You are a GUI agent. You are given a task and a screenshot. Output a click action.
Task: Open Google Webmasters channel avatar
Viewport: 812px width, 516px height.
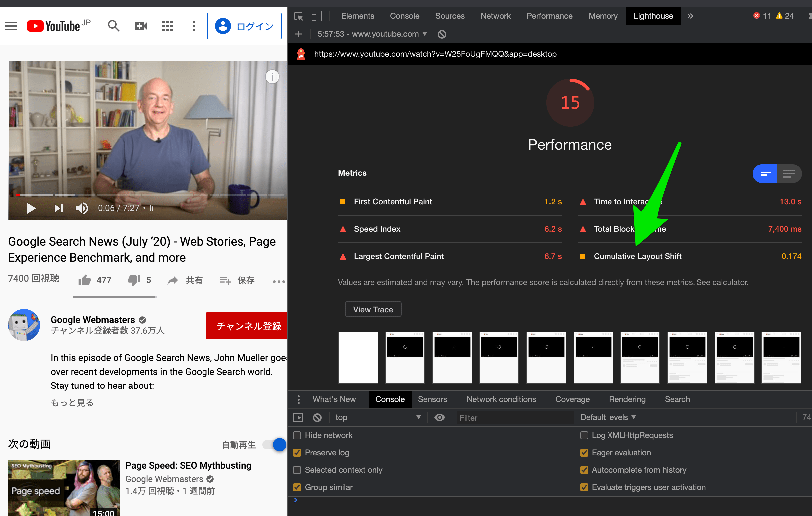tap(24, 325)
